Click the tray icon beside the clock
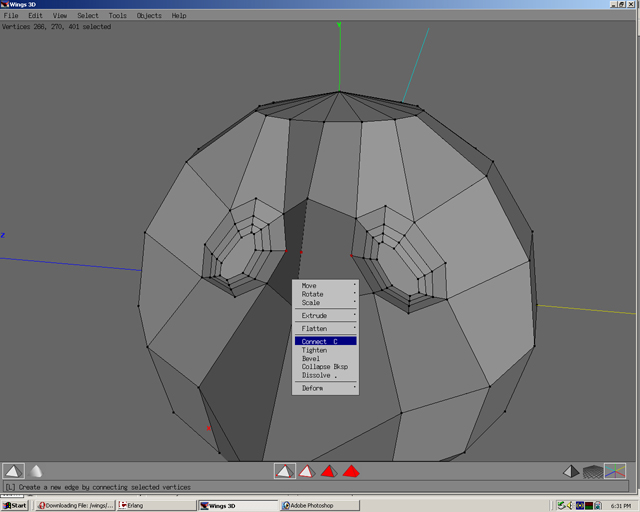The height and width of the screenshot is (512, 640). tap(598, 505)
